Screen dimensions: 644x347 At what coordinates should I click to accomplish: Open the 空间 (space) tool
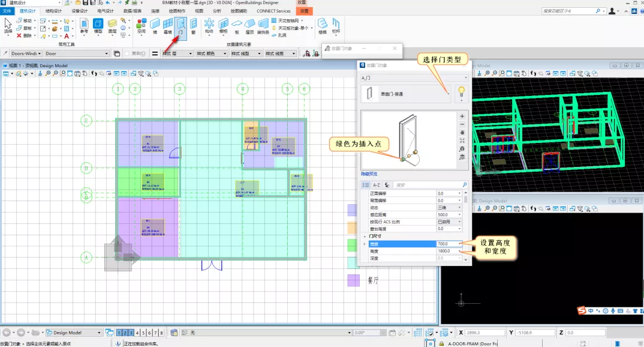point(142,26)
